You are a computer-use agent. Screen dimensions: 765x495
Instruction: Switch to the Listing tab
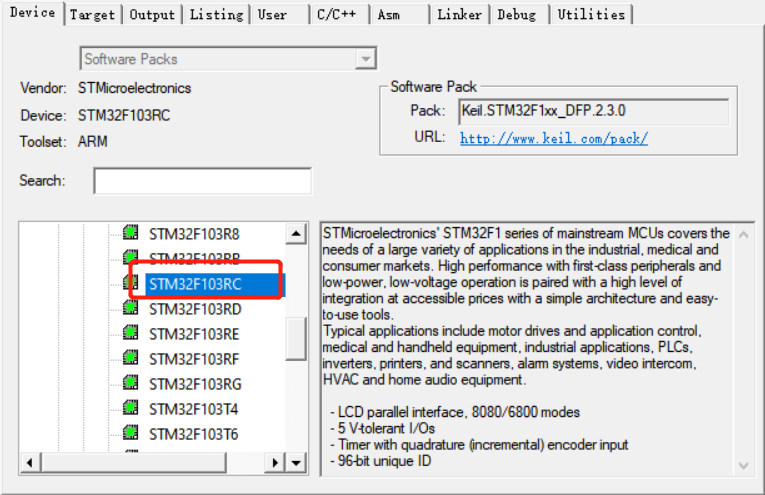(x=216, y=15)
